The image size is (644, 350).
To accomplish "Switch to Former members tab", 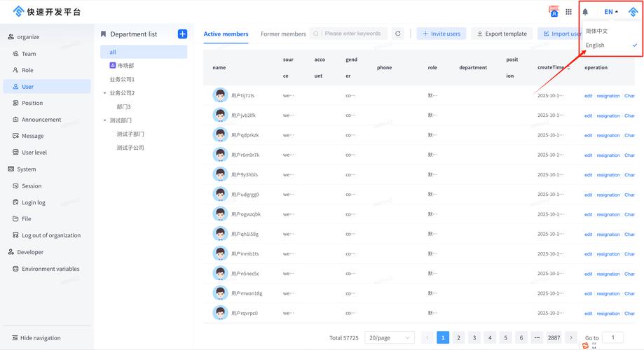I will click(x=283, y=34).
